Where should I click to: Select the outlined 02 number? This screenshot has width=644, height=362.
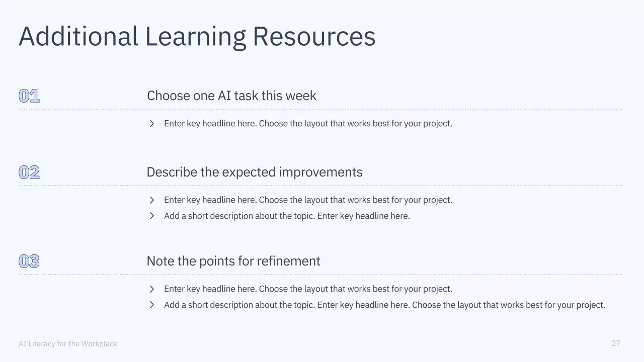29,172
